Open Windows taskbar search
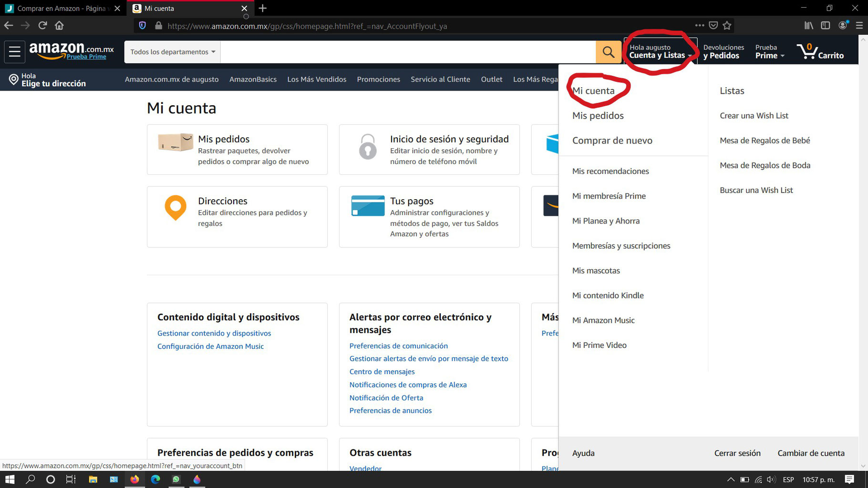Viewport: 868px width, 488px height. [x=31, y=479]
